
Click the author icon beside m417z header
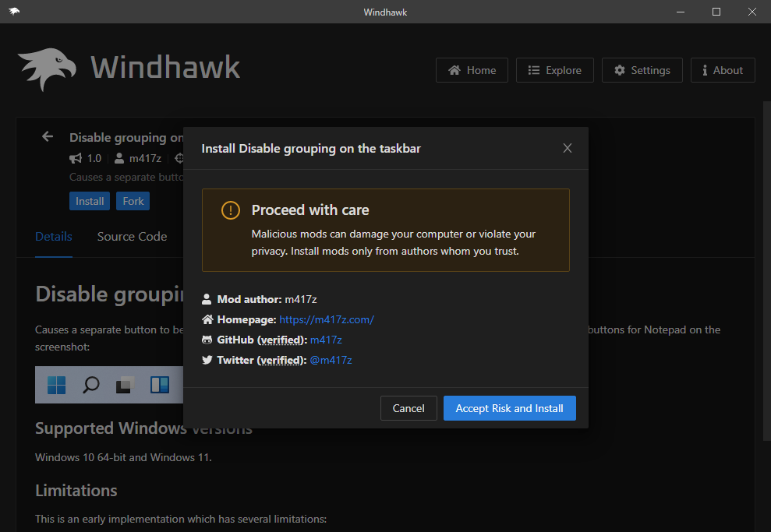coord(119,158)
